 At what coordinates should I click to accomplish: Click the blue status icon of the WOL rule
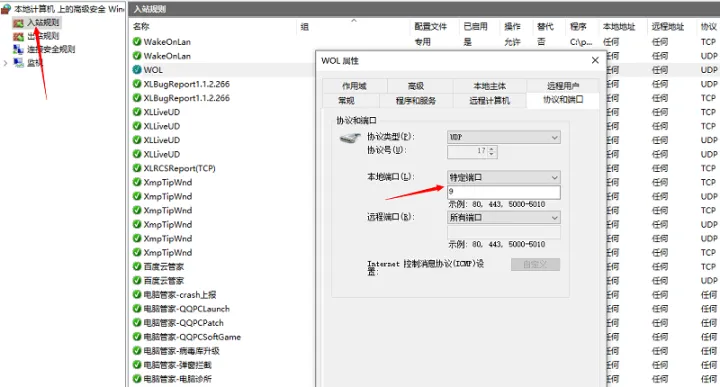coord(137,70)
